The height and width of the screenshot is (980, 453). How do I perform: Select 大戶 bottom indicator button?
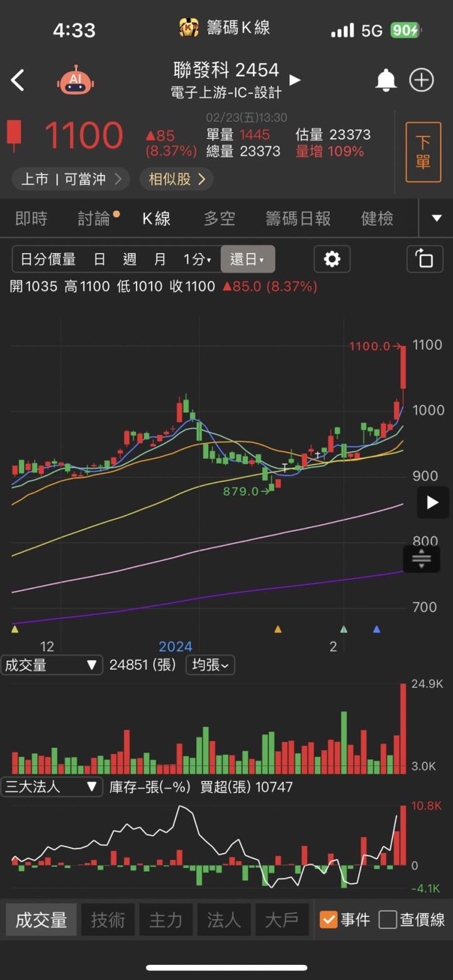coord(282,920)
